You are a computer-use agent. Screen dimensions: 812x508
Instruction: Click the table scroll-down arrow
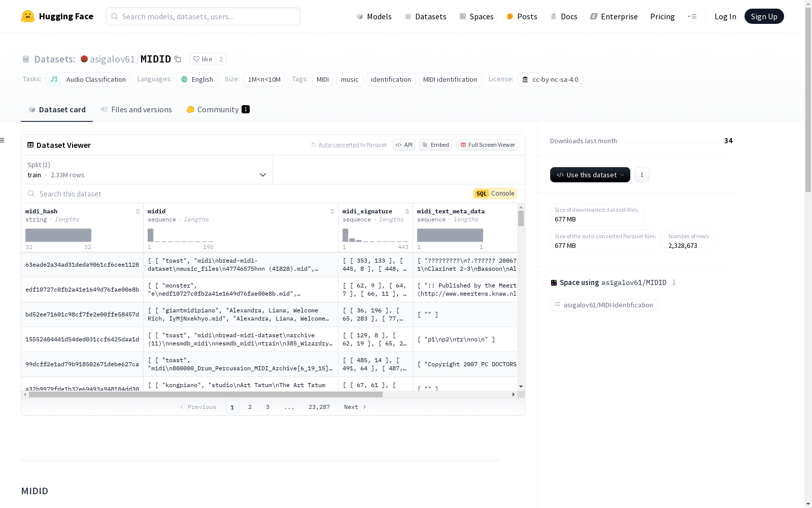pyautogui.click(x=521, y=387)
